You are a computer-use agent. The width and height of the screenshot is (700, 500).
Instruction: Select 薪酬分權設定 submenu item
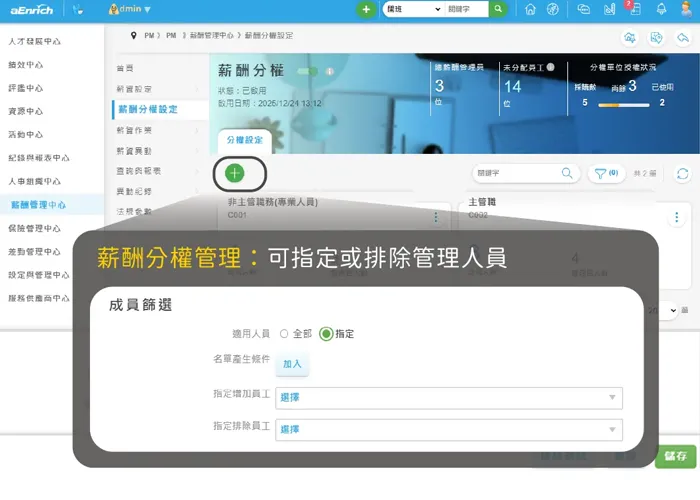coord(148,109)
